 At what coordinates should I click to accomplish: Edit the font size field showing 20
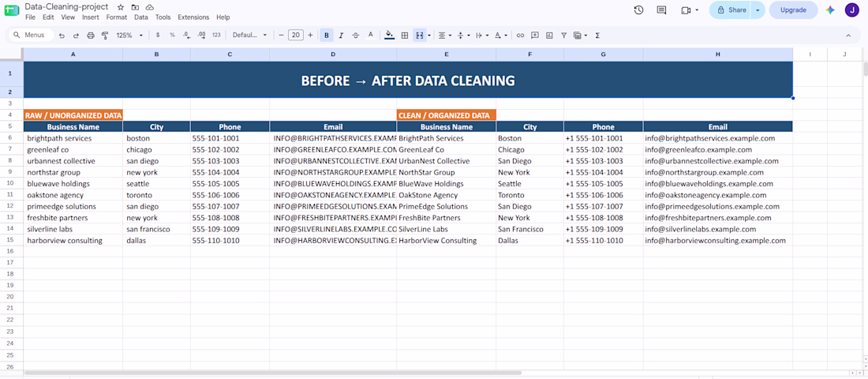(x=296, y=35)
